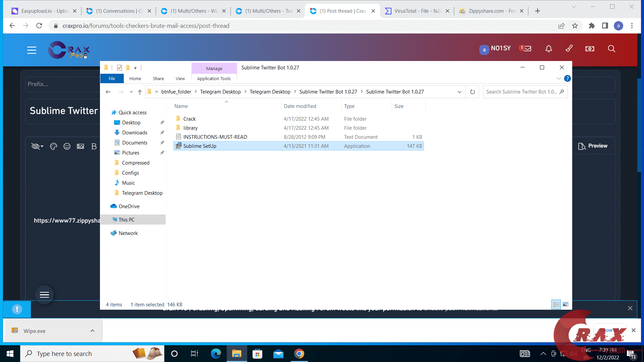
Task: Open the Crax Pro hamburger menu
Action: coord(32,50)
